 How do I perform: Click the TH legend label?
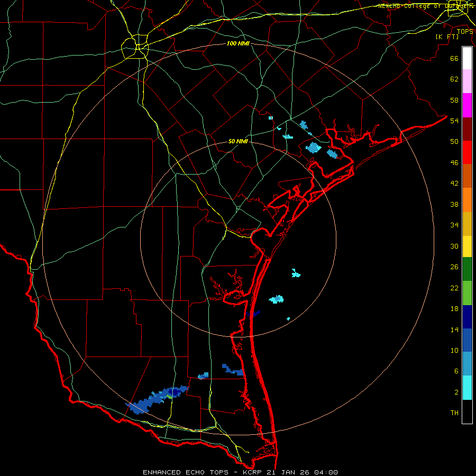pos(454,413)
